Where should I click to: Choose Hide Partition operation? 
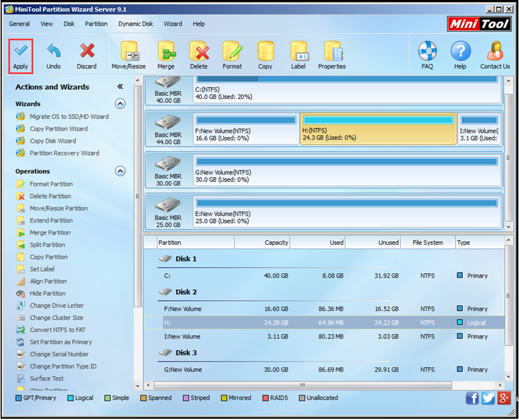(40, 294)
